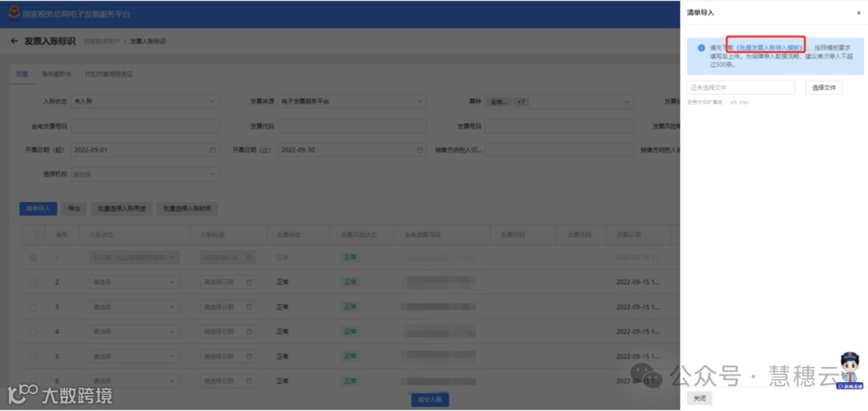Screen dimensions: 868x411
Task: Check the checkbox for row 2
Action: (x=33, y=282)
